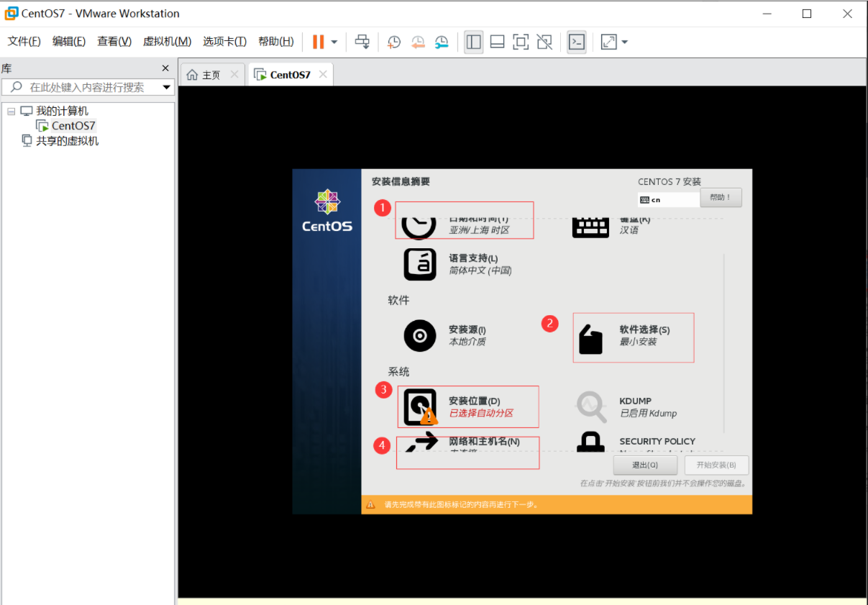Toggle the console view icon
This screenshot has width=868, height=605.
coord(576,42)
